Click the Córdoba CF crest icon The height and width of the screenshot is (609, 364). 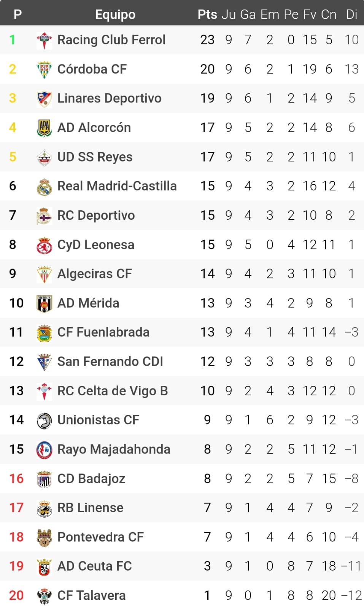point(44,69)
